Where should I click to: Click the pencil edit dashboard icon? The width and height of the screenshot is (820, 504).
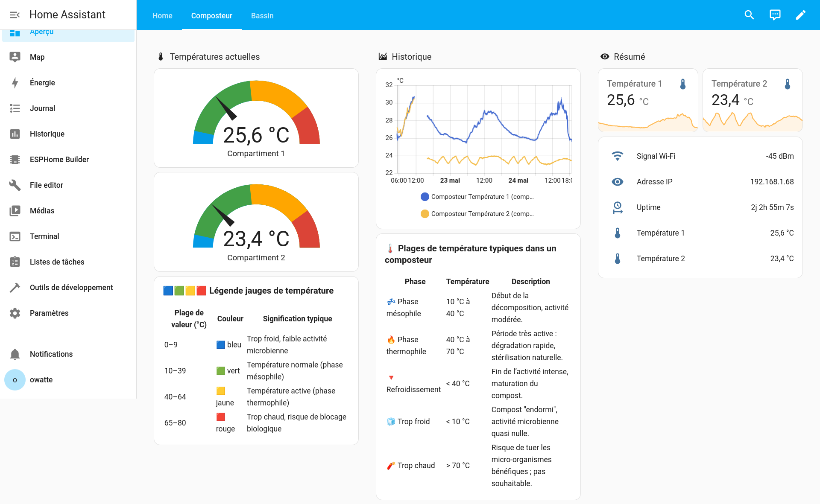click(800, 15)
